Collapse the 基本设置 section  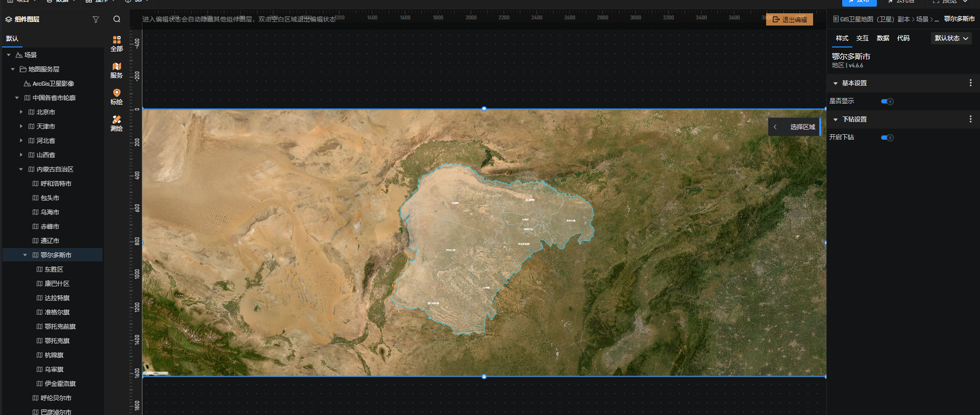[836, 83]
